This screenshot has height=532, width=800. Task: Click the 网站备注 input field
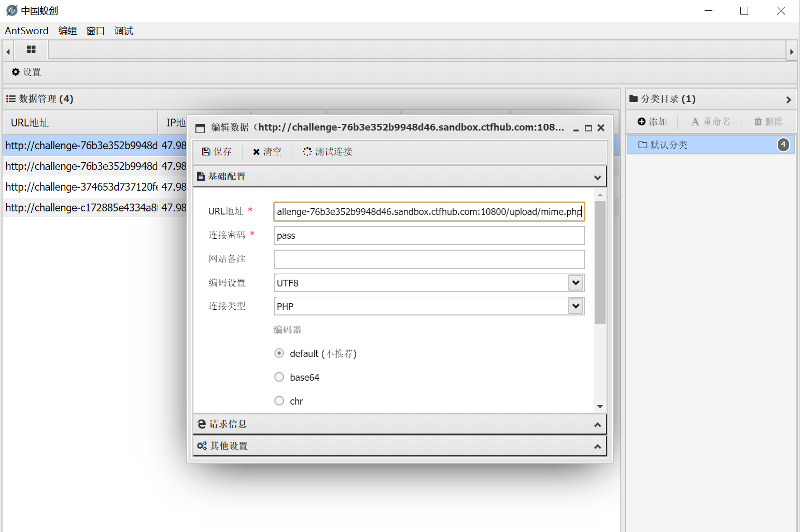tap(429, 259)
